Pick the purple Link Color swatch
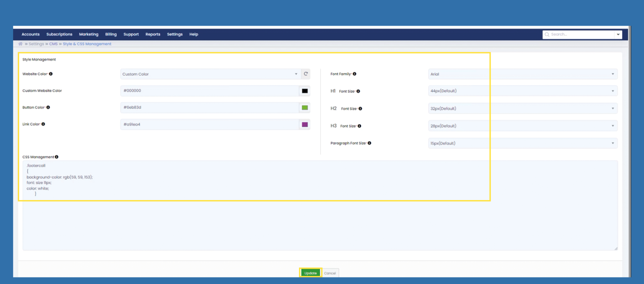The height and width of the screenshot is (284, 644). click(x=305, y=125)
